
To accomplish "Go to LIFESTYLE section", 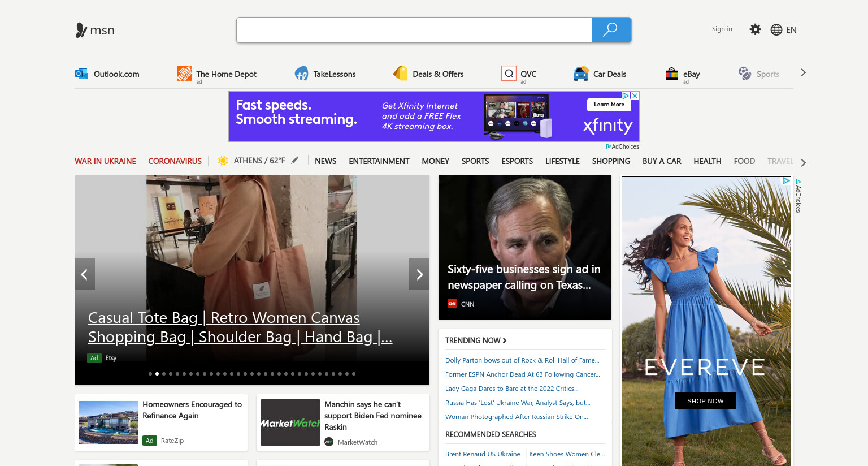I will [x=562, y=161].
